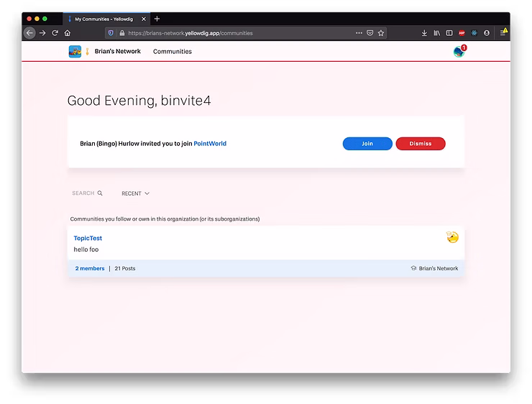Click the TopicTest community emoji avatar
532x404 pixels.
point(452,237)
